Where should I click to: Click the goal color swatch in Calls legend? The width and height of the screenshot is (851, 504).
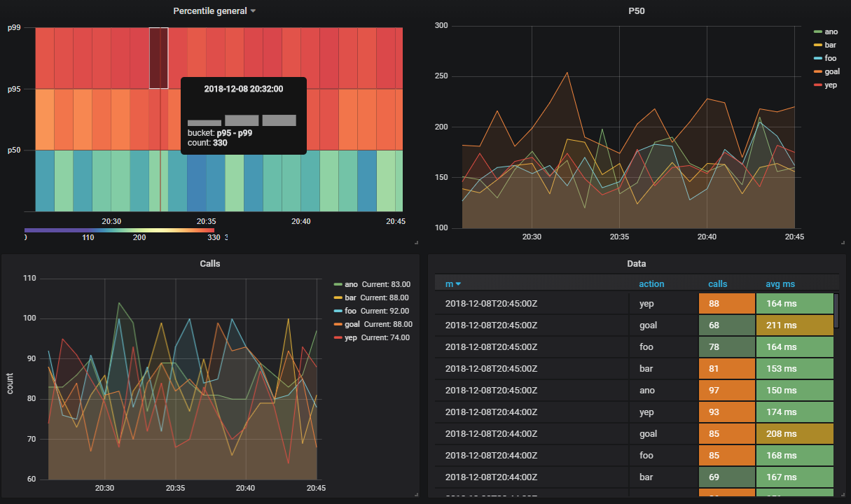[338, 324]
